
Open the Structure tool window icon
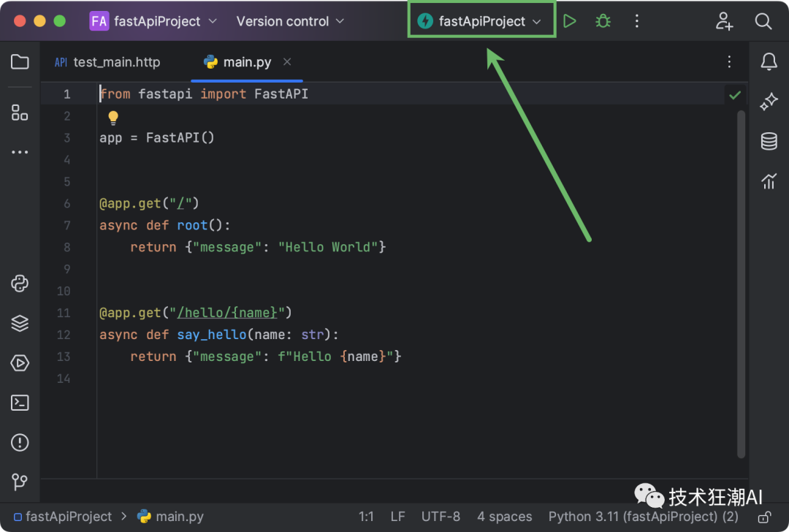pyautogui.click(x=20, y=113)
